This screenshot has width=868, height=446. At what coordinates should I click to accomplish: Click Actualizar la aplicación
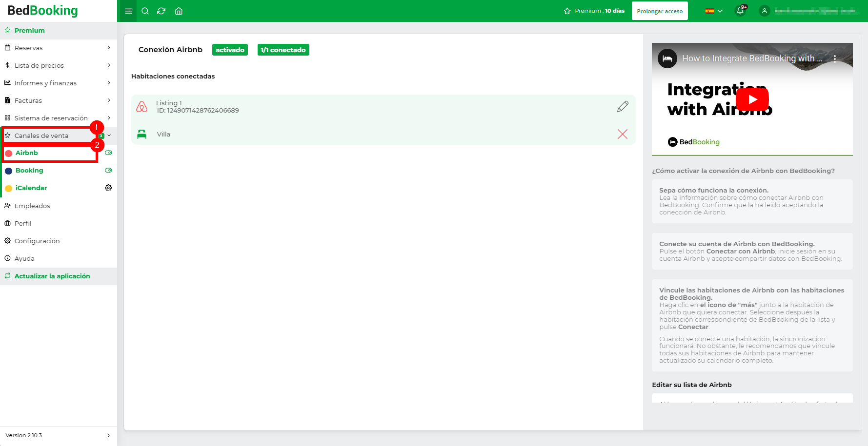click(x=59, y=276)
